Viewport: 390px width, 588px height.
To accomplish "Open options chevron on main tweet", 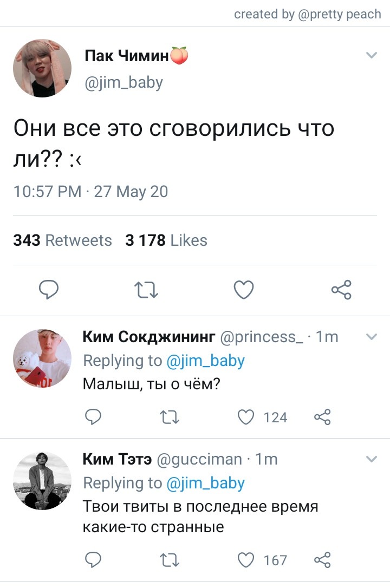I will click(x=371, y=56).
